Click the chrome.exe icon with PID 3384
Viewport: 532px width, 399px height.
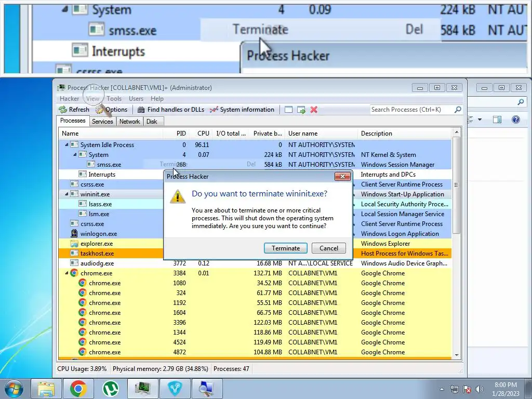pos(74,273)
